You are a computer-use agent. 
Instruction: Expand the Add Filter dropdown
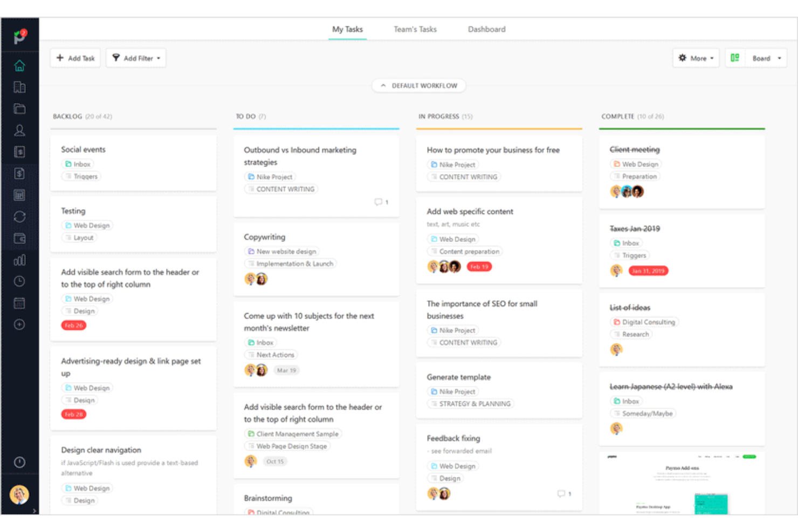click(x=136, y=58)
